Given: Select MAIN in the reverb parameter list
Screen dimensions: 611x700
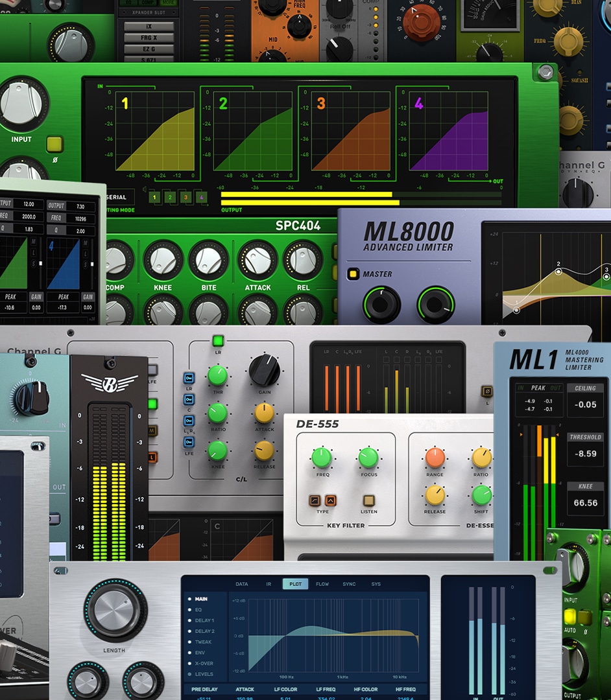Looking at the screenshot, I should (x=201, y=599).
